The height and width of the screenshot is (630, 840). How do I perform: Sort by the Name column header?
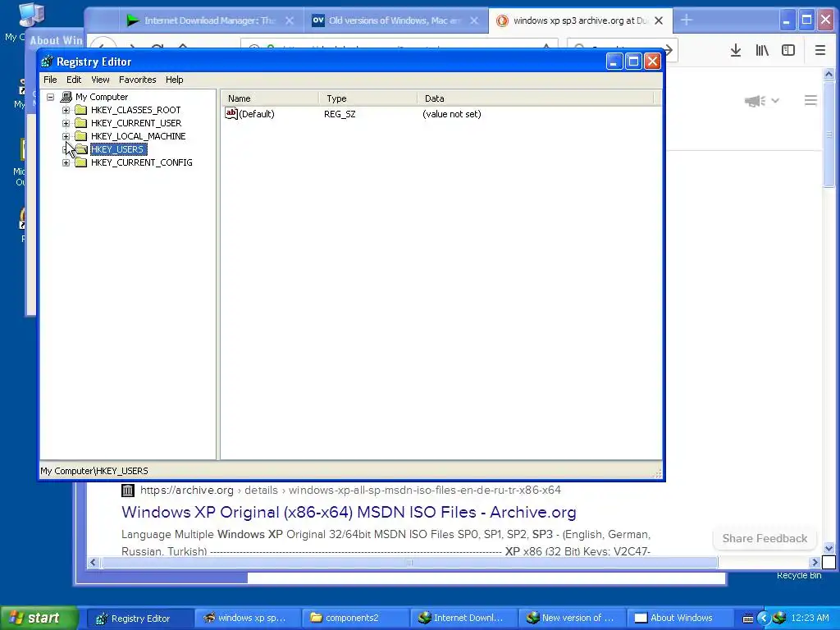(x=271, y=98)
